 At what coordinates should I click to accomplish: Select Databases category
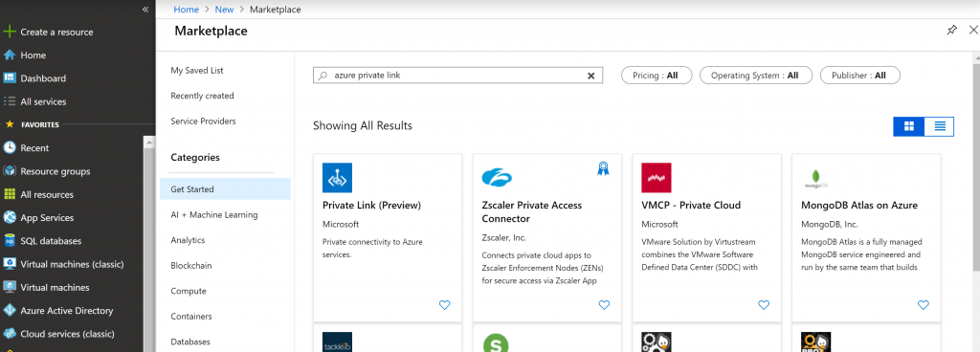pyautogui.click(x=190, y=342)
